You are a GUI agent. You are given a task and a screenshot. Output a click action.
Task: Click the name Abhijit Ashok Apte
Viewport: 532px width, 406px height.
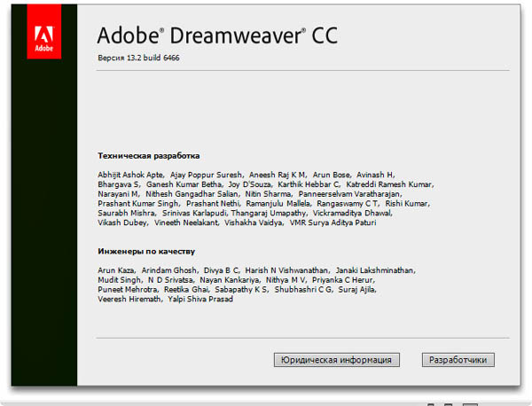pyautogui.click(x=129, y=175)
